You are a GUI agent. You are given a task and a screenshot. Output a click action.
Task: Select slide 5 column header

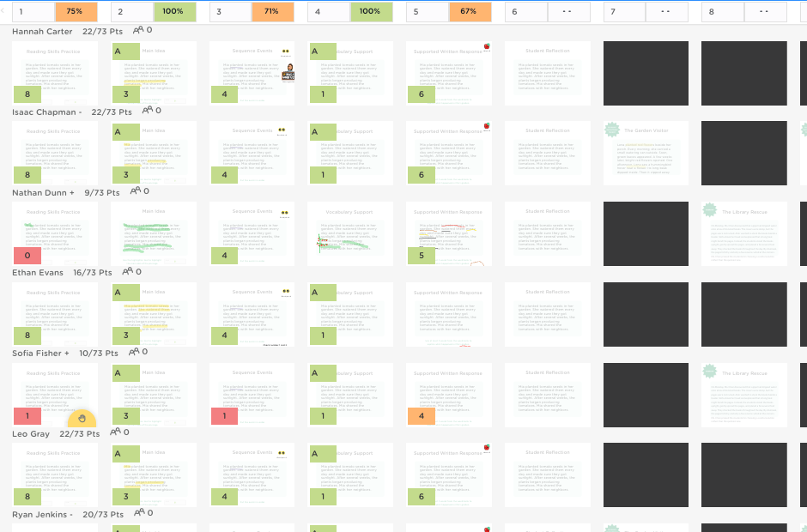pyautogui.click(x=428, y=11)
